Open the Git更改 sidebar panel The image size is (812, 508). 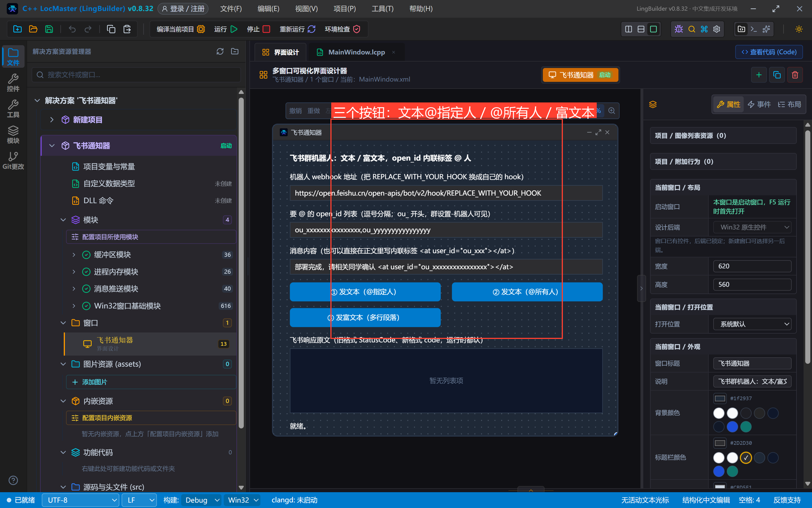[13, 160]
